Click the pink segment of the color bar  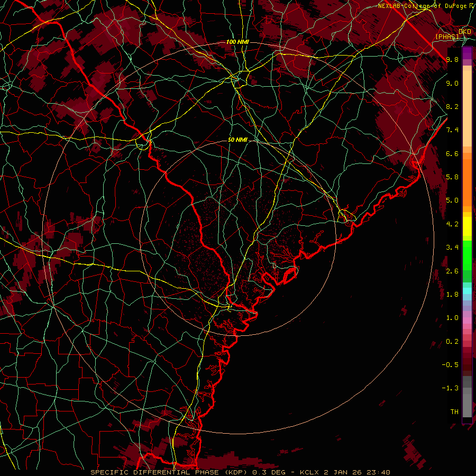coord(467,321)
